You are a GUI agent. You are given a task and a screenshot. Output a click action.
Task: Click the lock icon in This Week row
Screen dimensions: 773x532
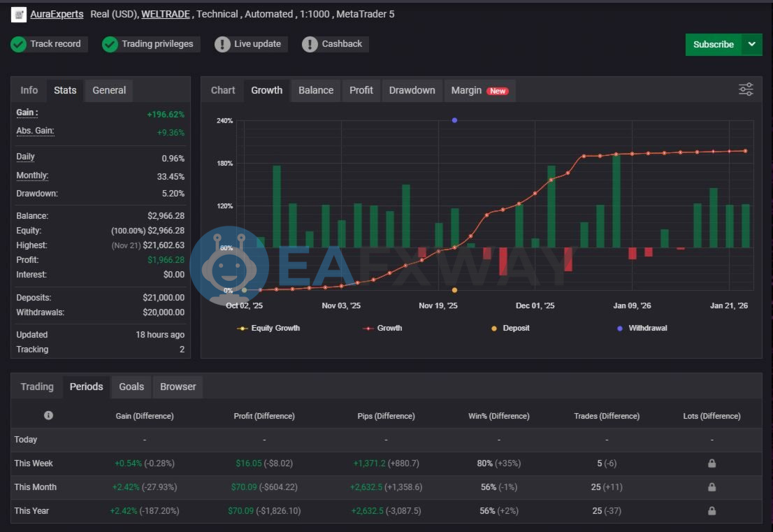(711, 463)
